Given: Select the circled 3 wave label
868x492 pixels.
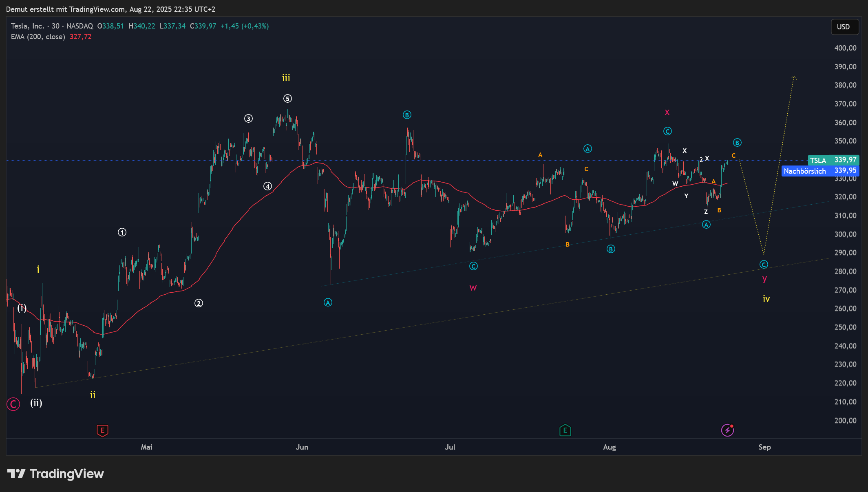Looking at the screenshot, I should click(248, 119).
